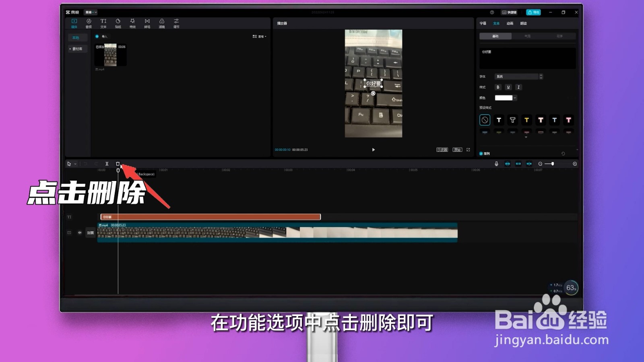Toggle italic formatting for the text
Image resolution: width=644 pixels, height=362 pixels.
518,87
